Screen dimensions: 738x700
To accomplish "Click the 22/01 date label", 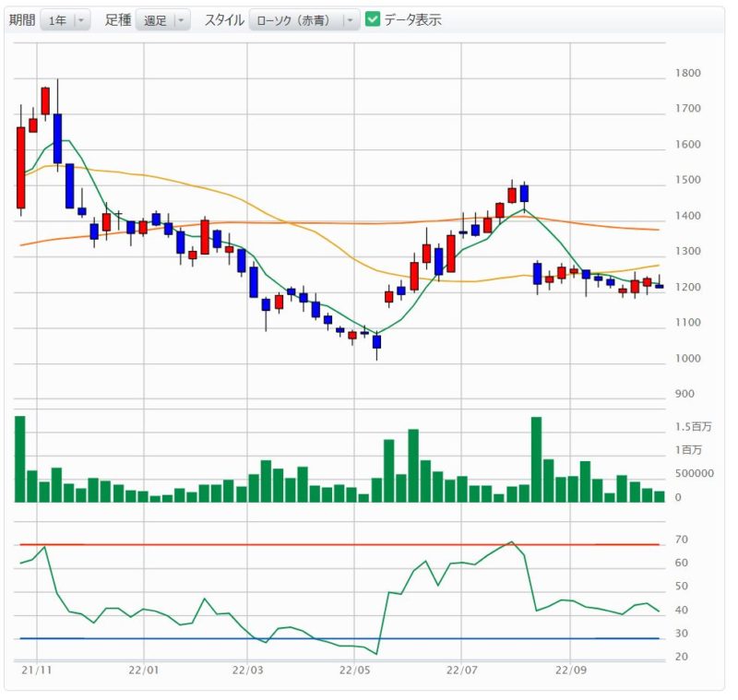I will 144,670.
